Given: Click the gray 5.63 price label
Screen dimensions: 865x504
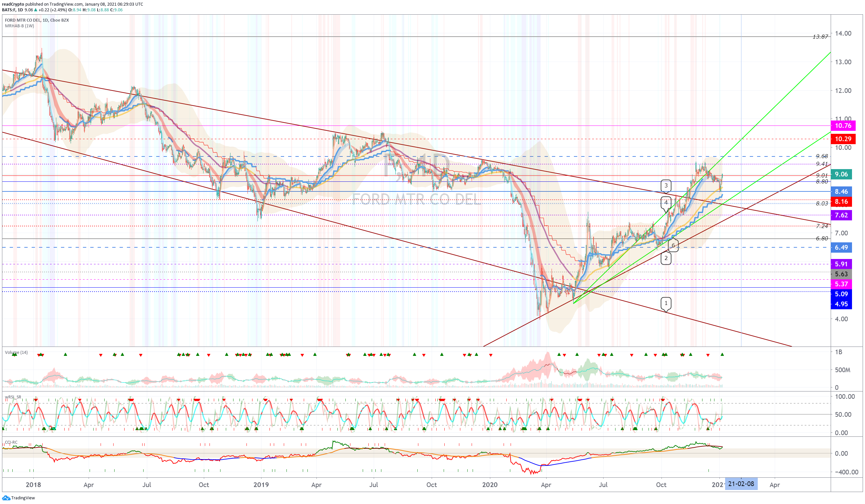Looking at the screenshot, I should (x=841, y=274).
